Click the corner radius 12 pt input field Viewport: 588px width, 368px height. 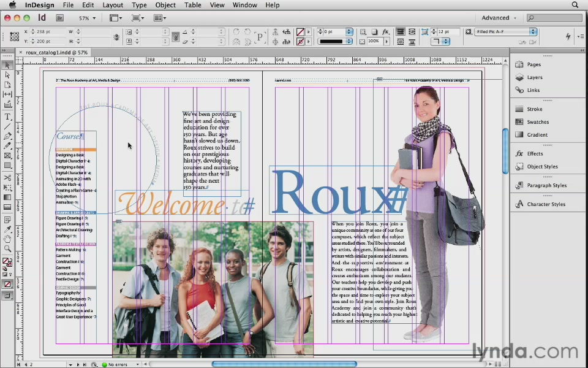click(447, 31)
